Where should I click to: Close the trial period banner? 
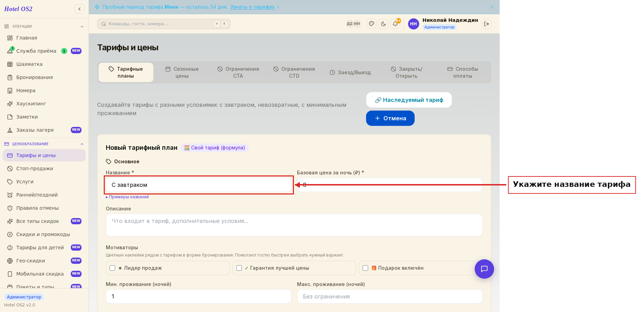(x=492, y=7)
